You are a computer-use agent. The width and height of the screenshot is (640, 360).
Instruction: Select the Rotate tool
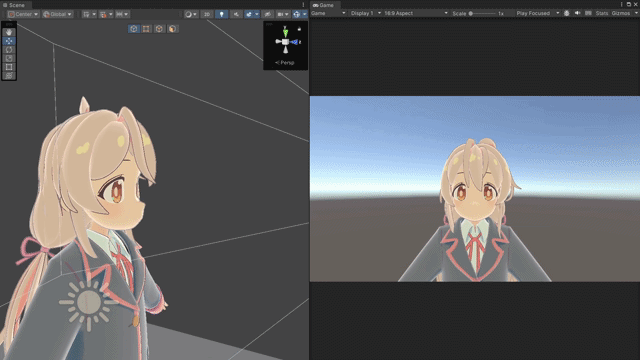click(9, 49)
